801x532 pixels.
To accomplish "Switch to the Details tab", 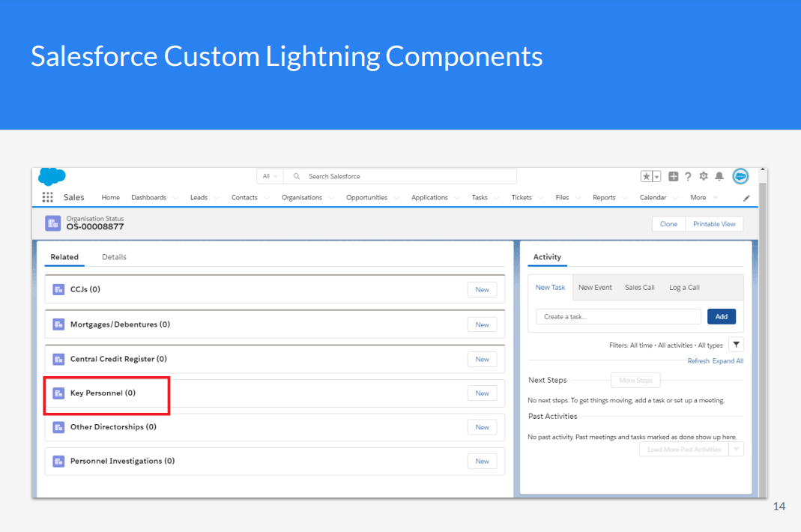I will pos(114,257).
